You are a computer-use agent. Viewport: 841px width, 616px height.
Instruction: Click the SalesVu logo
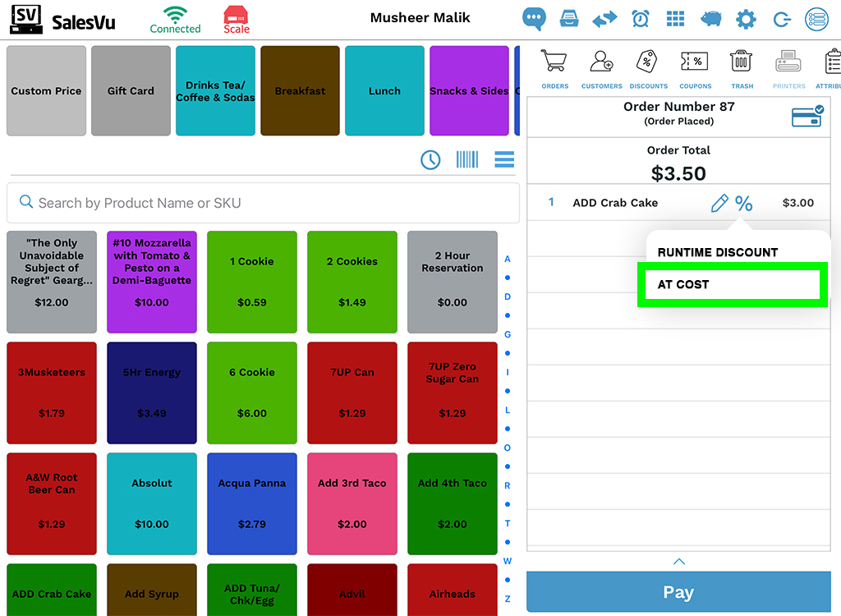(62, 20)
